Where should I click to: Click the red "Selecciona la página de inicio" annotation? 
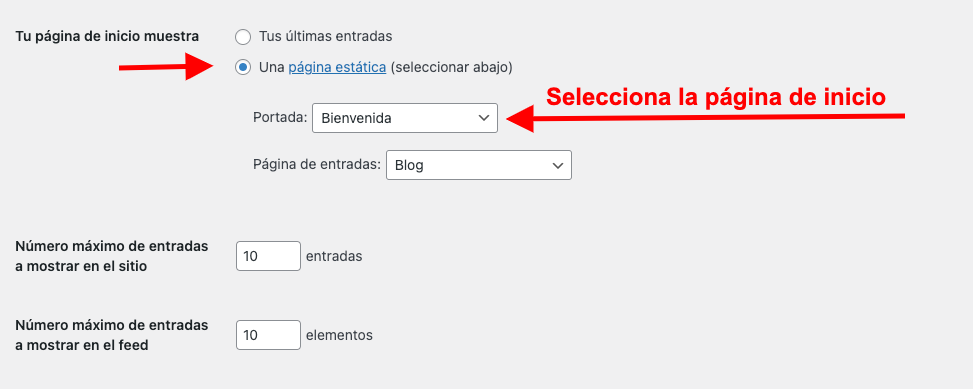pyautogui.click(x=715, y=97)
